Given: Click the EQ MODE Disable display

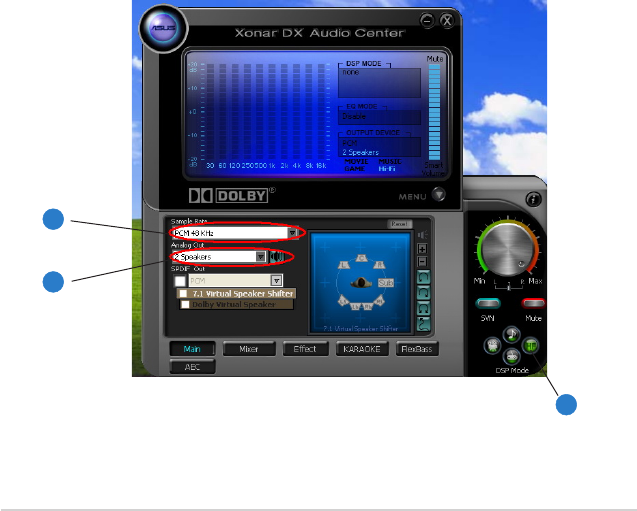Looking at the screenshot, I should pos(379,117).
